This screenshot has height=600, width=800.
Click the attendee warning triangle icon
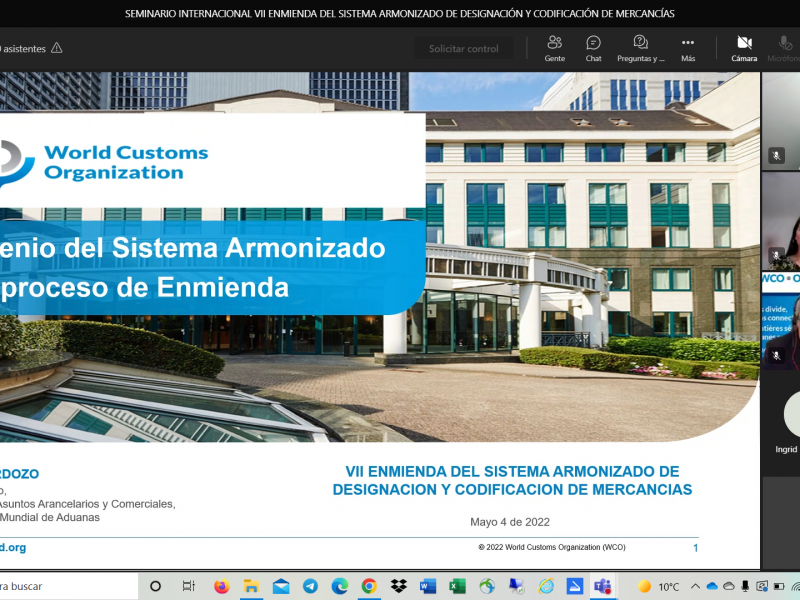tap(57, 48)
